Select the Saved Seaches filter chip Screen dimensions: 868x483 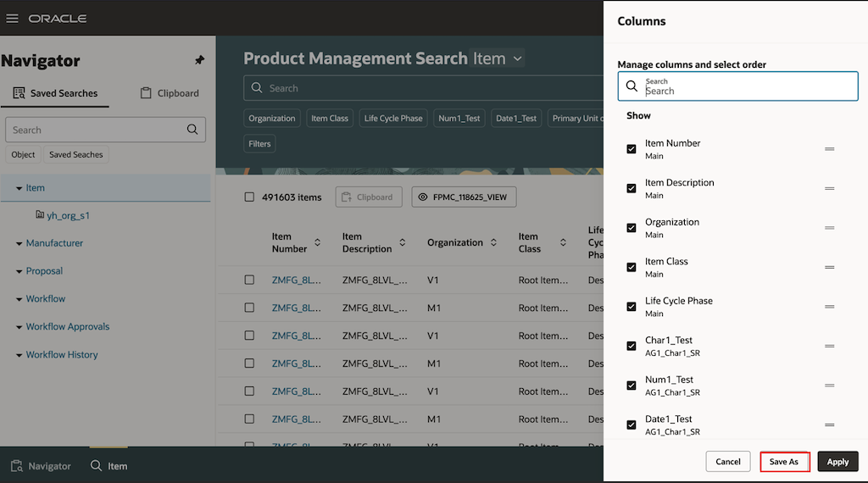click(75, 154)
